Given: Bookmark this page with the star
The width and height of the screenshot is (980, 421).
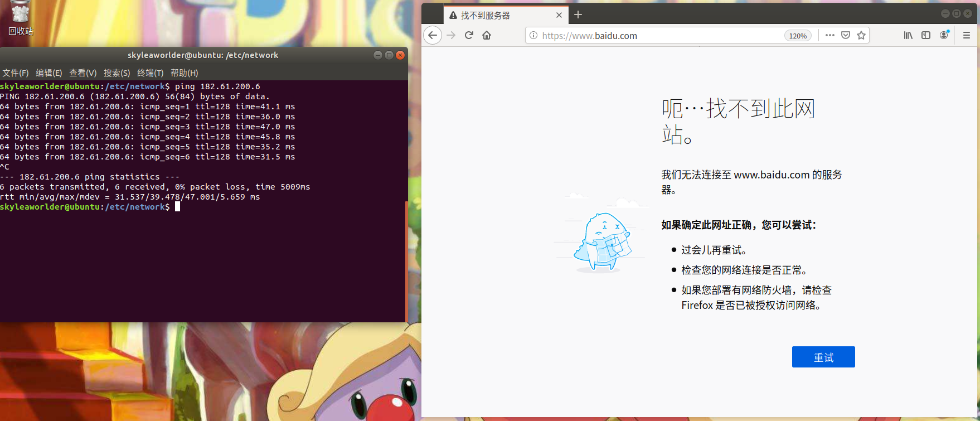Looking at the screenshot, I should click(x=861, y=35).
